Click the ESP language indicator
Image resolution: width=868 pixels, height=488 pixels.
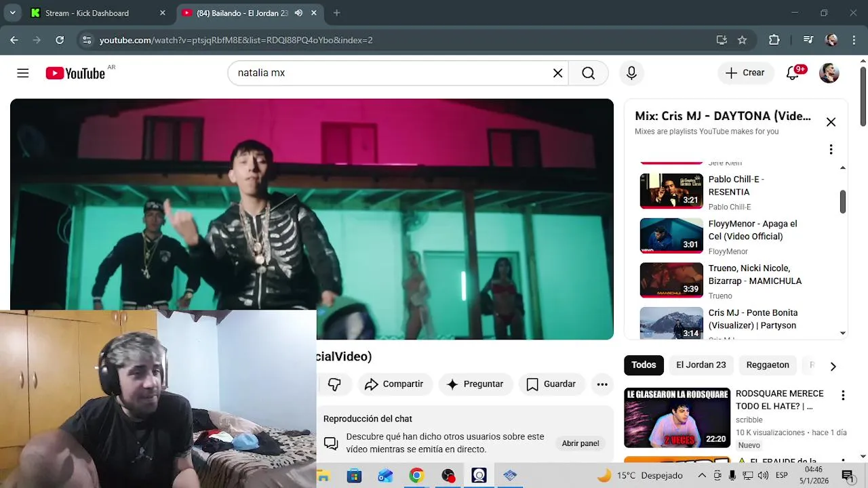click(781, 476)
